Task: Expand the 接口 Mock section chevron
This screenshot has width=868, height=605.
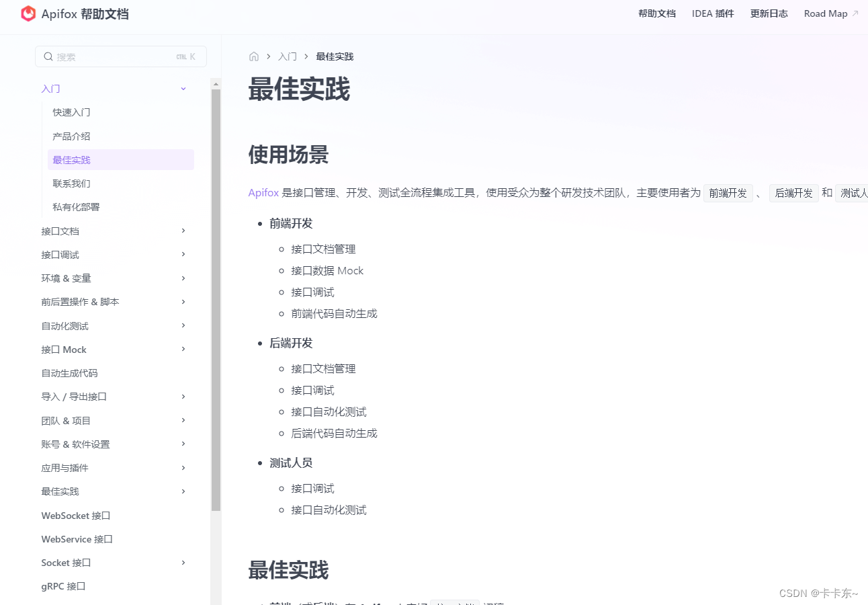Action: tap(183, 349)
